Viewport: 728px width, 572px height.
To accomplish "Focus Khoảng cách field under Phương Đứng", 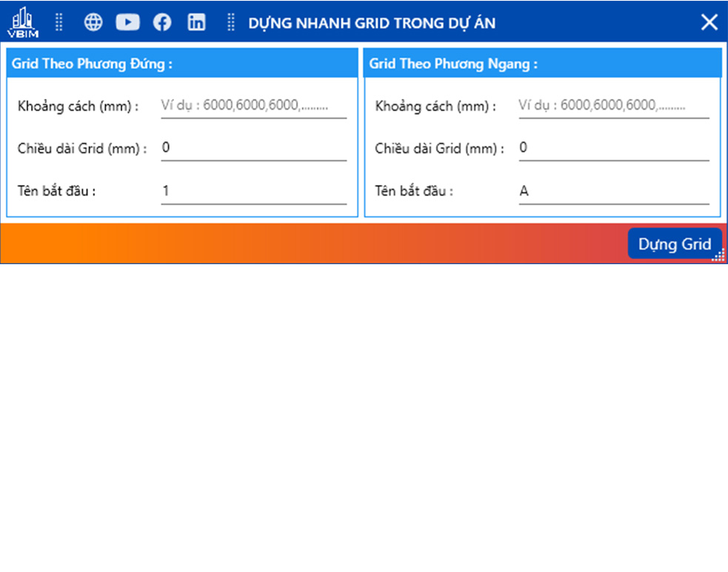I will pyautogui.click(x=253, y=106).
